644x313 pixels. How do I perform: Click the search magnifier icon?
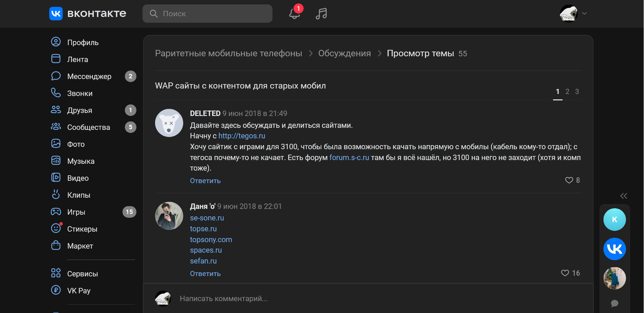point(154,14)
